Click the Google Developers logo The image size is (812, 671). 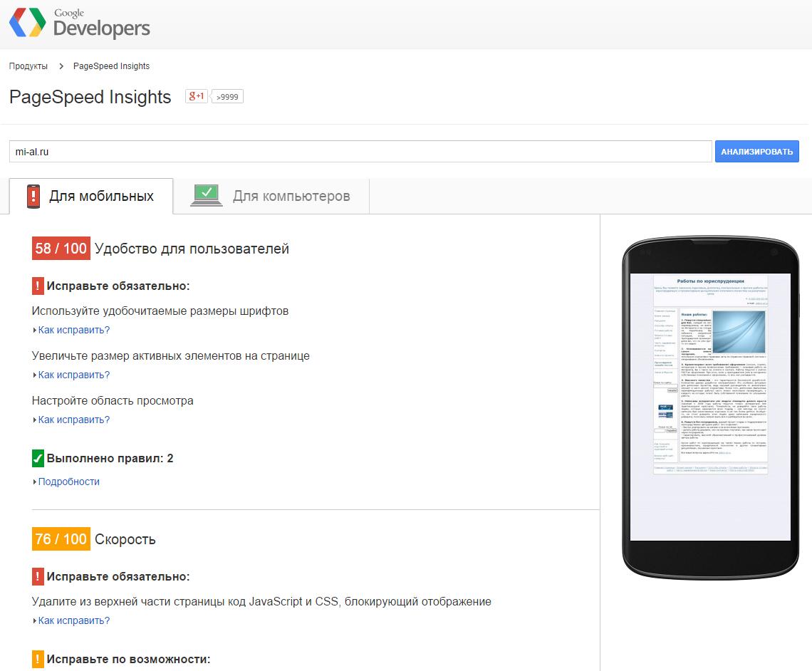coord(80,24)
